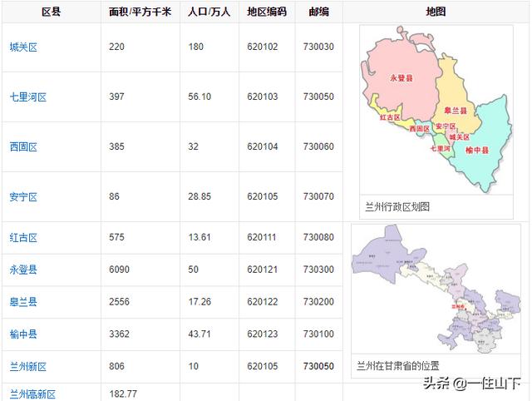Select the 七里河区 postal code 730050
532x401 pixels.
pos(318,97)
